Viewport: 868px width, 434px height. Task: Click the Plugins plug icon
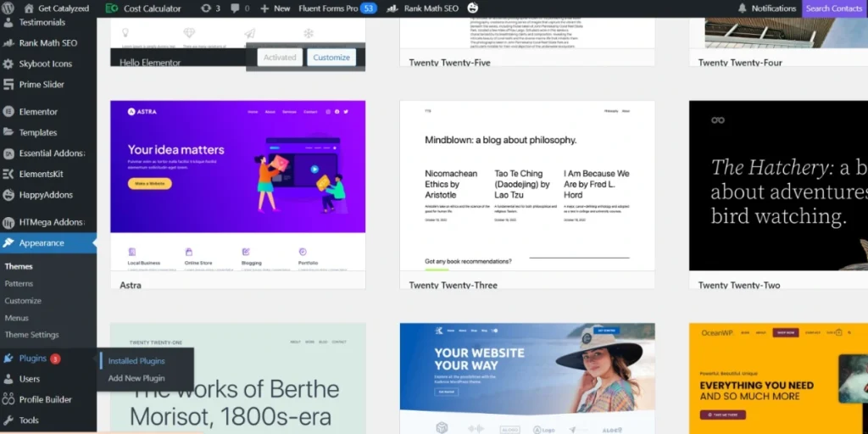point(8,359)
